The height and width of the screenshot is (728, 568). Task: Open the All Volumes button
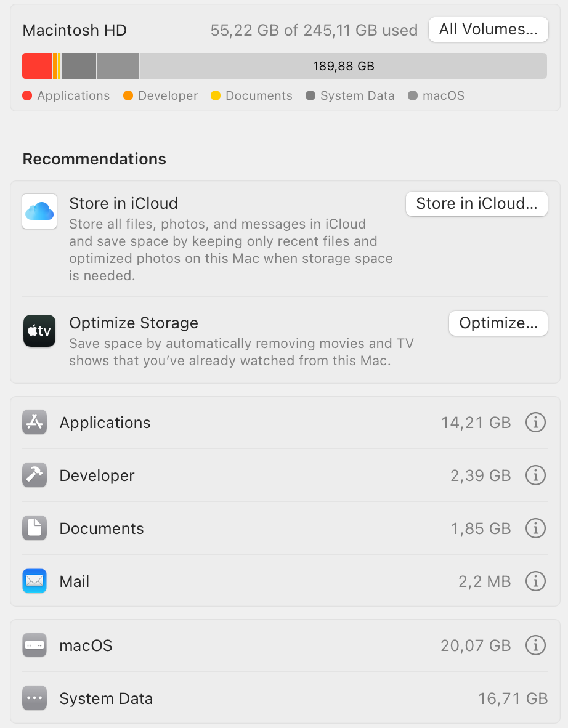pyautogui.click(x=488, y=30)
